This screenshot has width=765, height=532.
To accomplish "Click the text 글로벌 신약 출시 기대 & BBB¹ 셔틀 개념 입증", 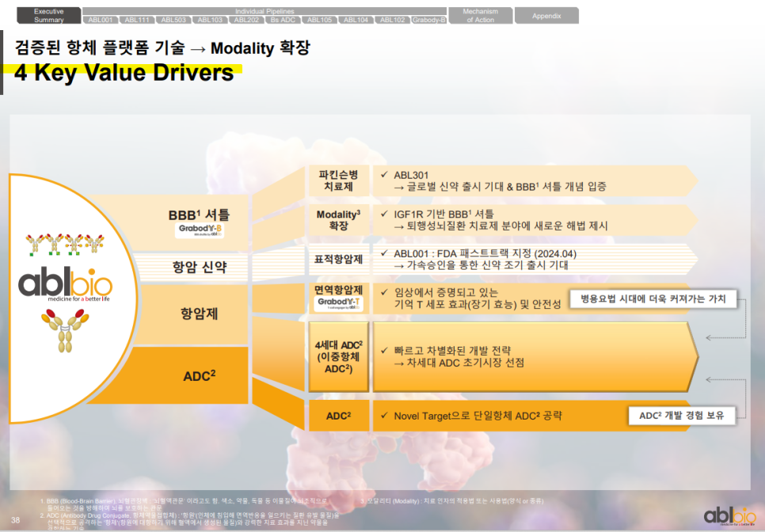I will click(x=500, y=187).
